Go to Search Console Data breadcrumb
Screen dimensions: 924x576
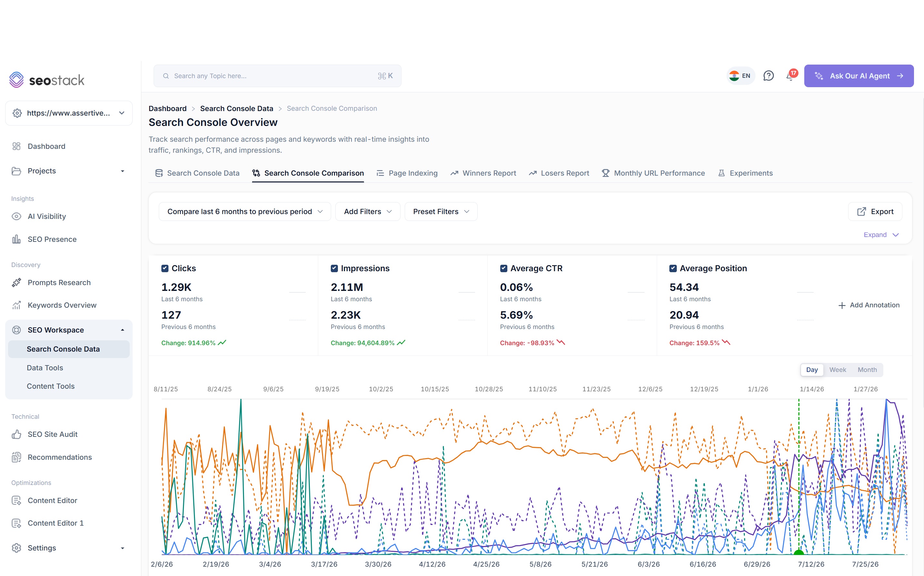click(237, 108)
